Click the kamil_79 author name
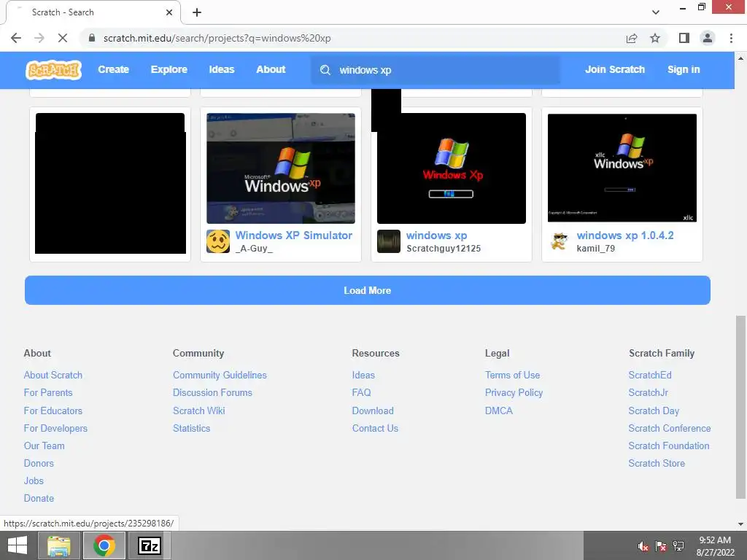The height and width of the screenshot is (560, 747). 595,249
